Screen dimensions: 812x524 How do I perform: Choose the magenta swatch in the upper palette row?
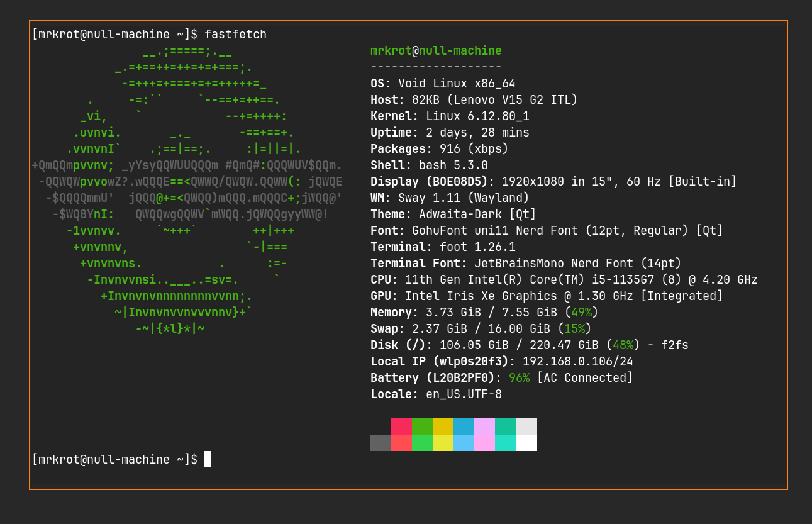click(x=484, y=426)
